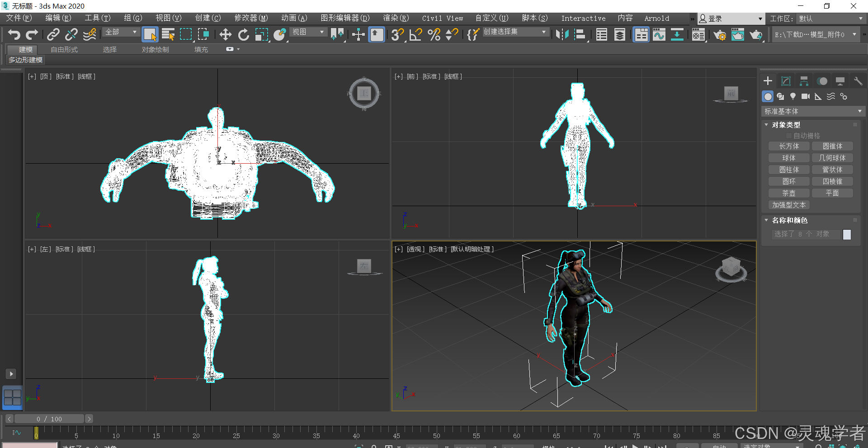The height and width of the screenshot is (448, 868).
Task: Click the Render Production teapot icon
Action: pos(756,34)
